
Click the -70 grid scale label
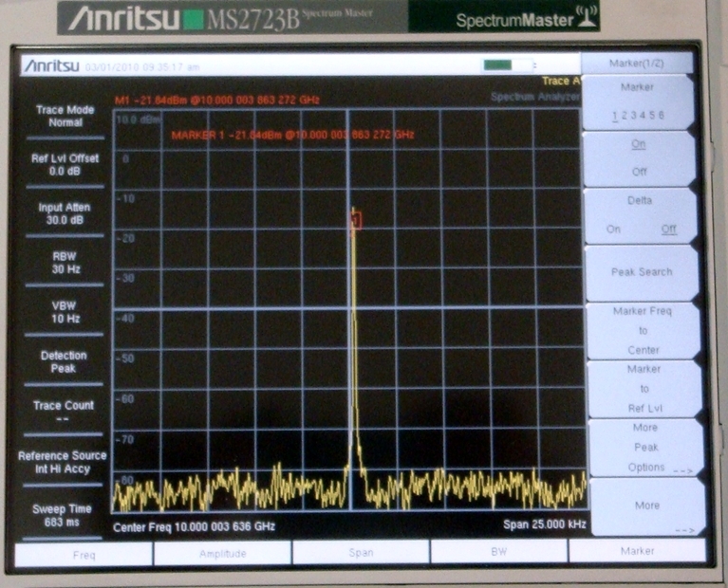click(125, 439)
